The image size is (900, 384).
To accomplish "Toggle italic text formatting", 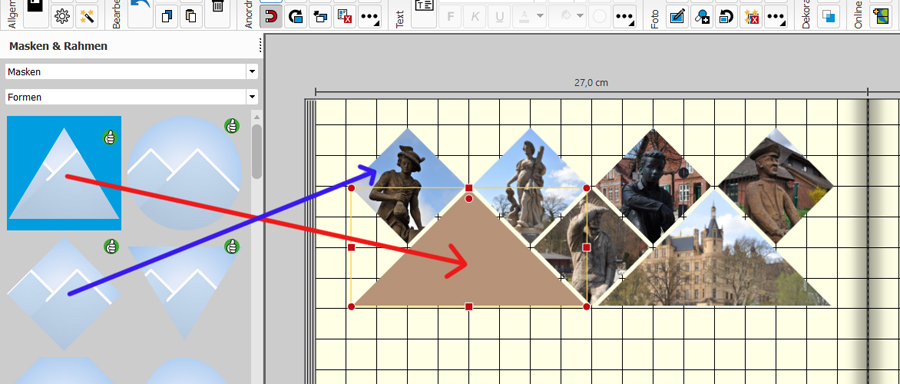I will (x=475, y=17).
